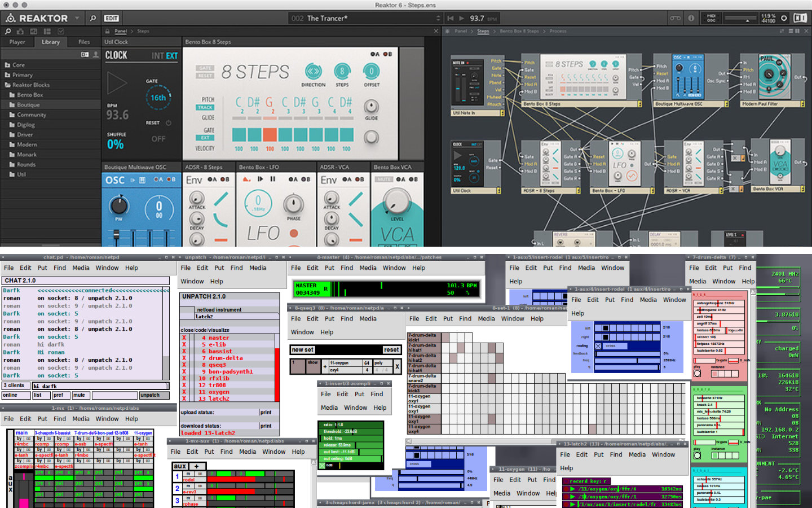812x508 pixels.
Task: Click the VCA LEVEL knob
Action: click(398, 202)
